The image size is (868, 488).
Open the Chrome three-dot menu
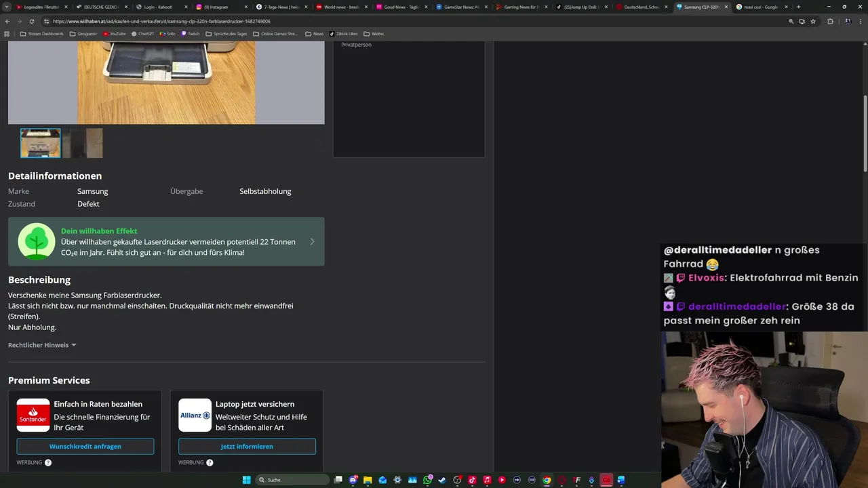pyautogui.click(x=861, y=21)
